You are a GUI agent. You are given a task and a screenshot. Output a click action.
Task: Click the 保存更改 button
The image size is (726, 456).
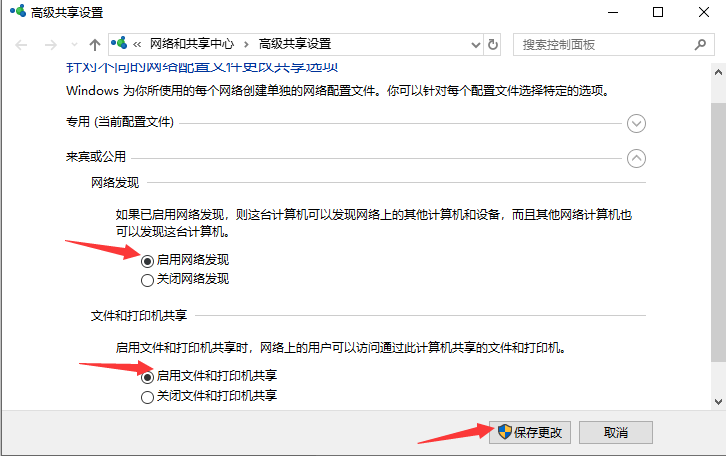531,432
